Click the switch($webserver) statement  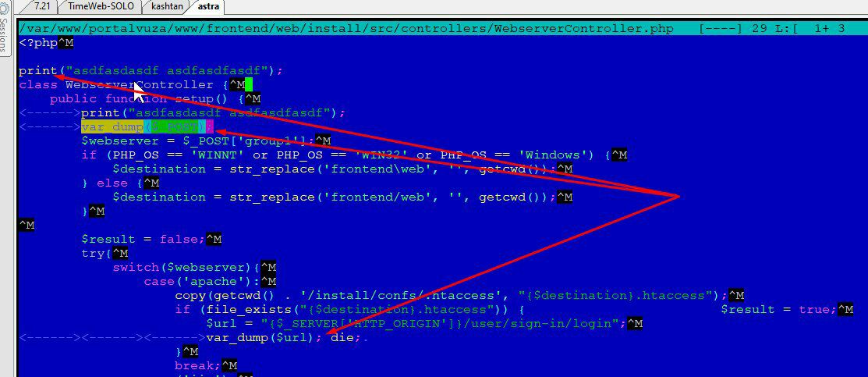[186, 267]
